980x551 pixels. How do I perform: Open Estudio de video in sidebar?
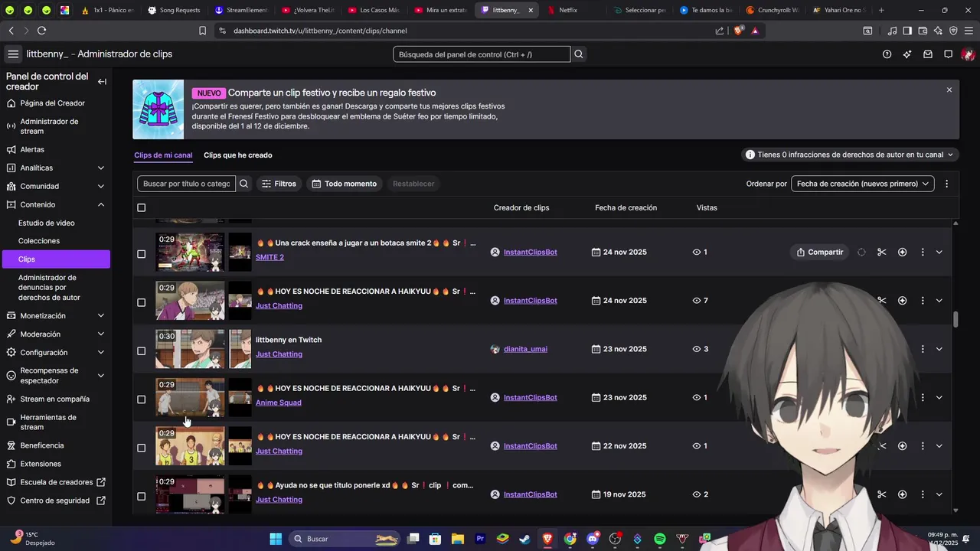pyautogui.click(x=47, y=223)
